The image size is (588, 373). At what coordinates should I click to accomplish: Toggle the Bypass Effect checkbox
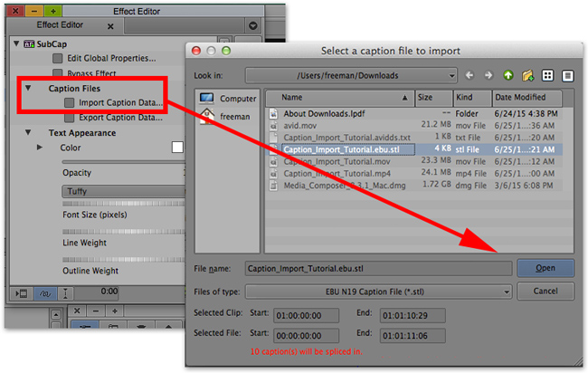(x=57, y=72)
